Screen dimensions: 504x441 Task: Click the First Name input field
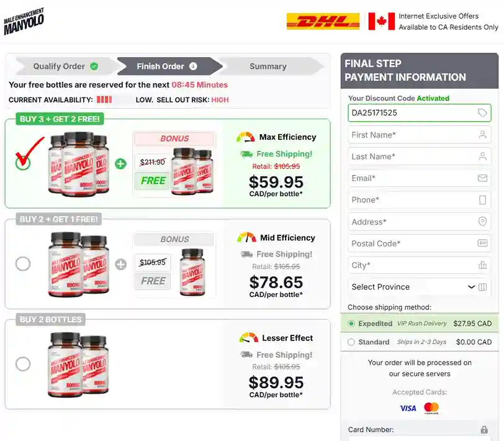[413, 135]
